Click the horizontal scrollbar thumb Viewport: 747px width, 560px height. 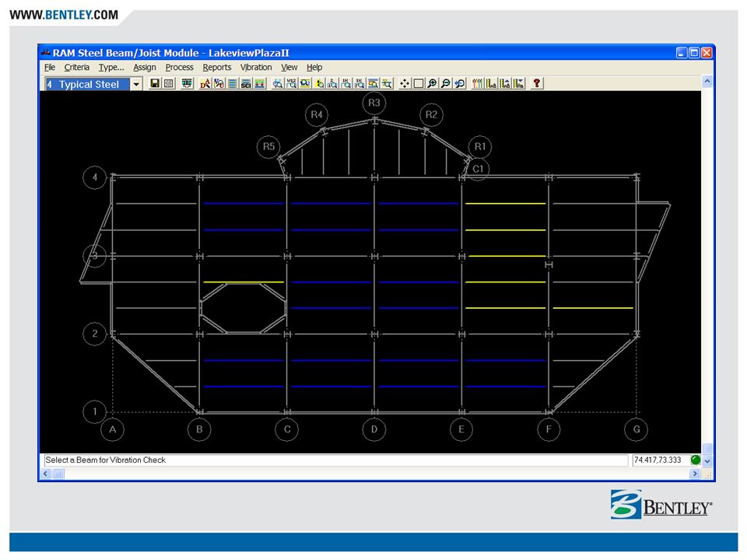tap(58, 474)
